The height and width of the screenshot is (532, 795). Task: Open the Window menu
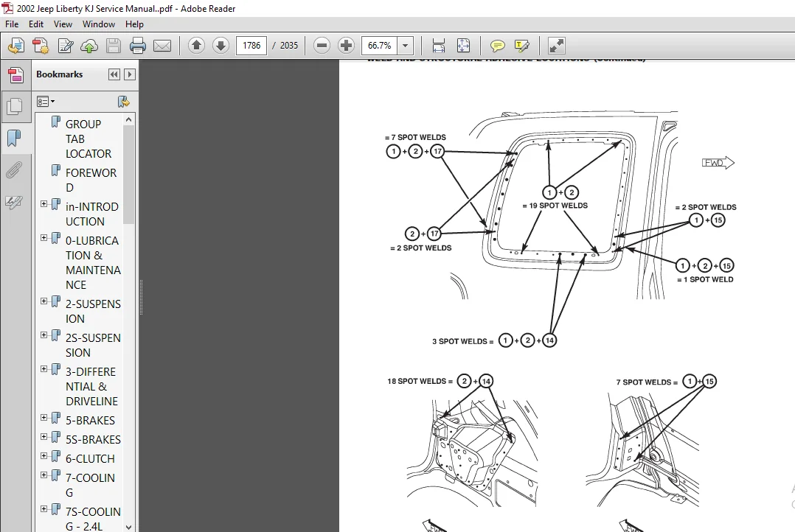(98, 24)
